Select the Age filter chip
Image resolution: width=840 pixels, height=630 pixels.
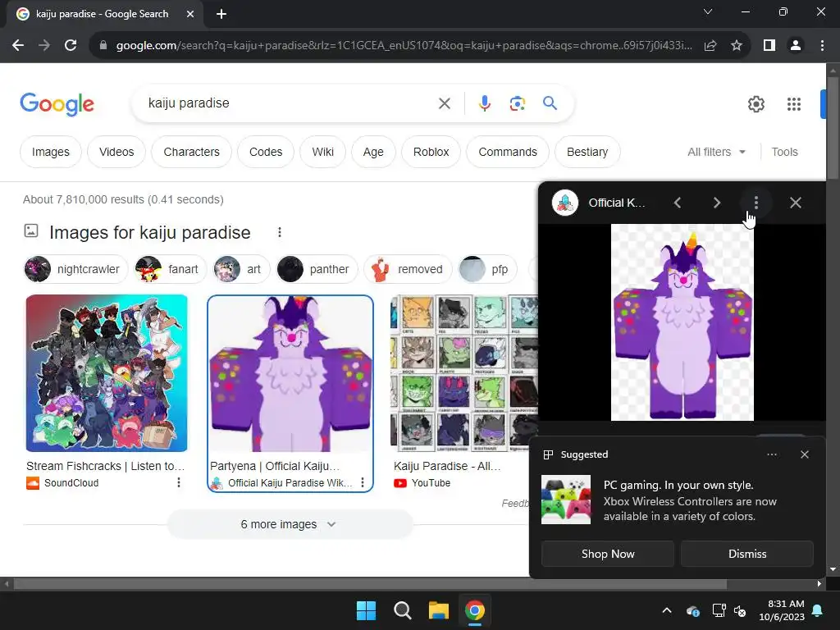(x=373, y=152)
